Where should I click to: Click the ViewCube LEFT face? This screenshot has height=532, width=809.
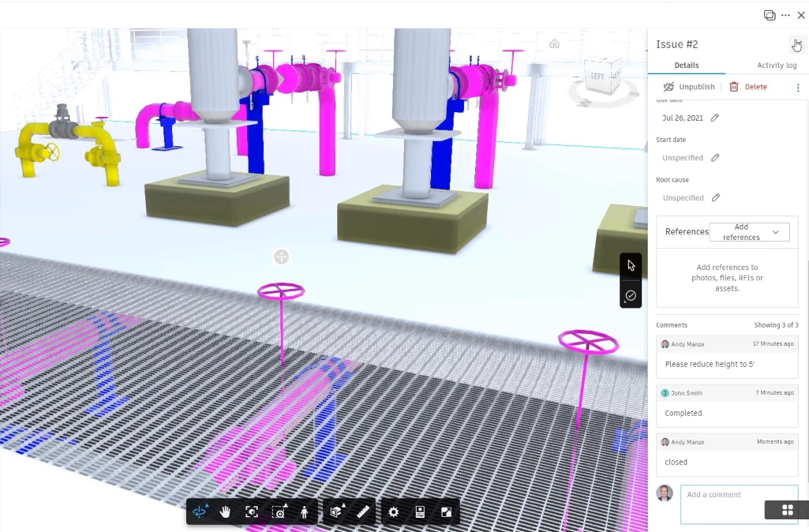[597, 77]
